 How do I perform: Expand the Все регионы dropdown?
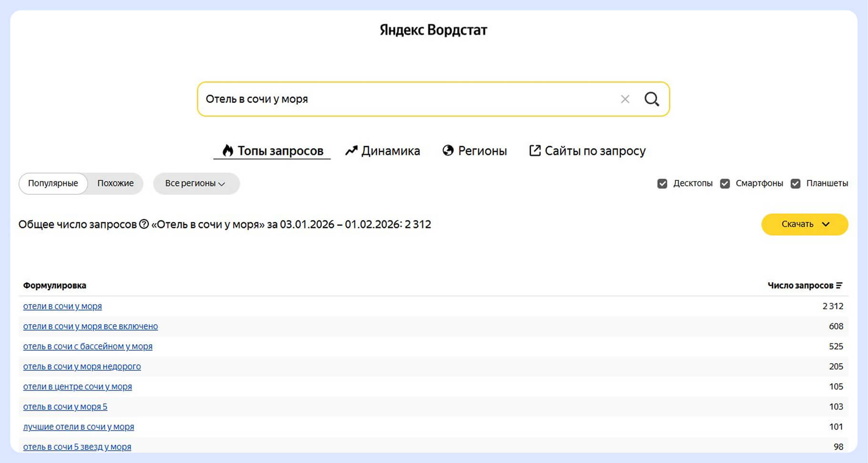[x=196, y=184]
